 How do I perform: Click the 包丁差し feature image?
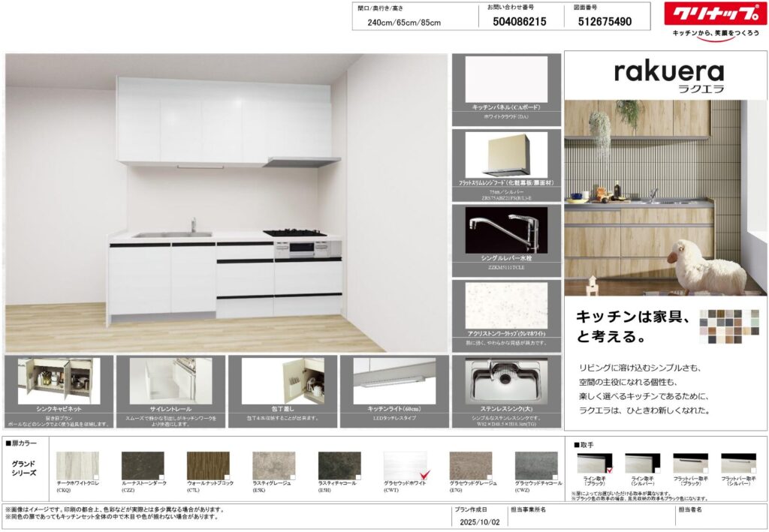pyautogui.click(x=283, y=380)
